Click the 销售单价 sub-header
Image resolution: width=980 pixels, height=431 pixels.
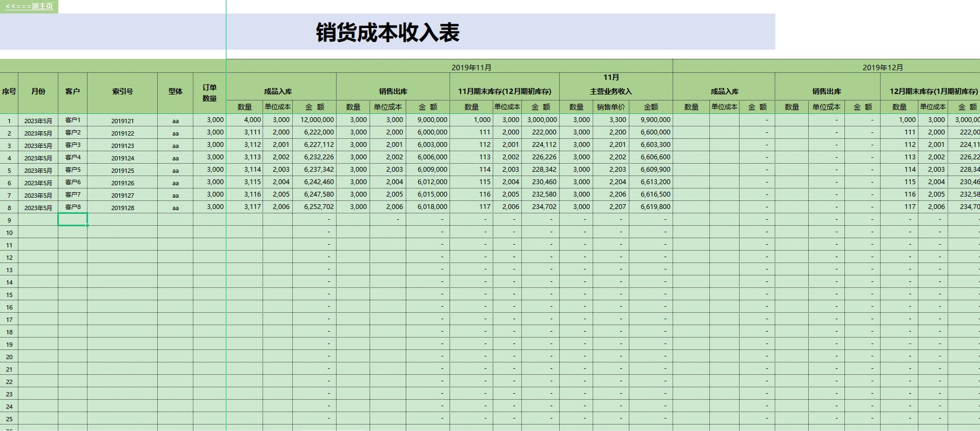click(x=611, y=107)
